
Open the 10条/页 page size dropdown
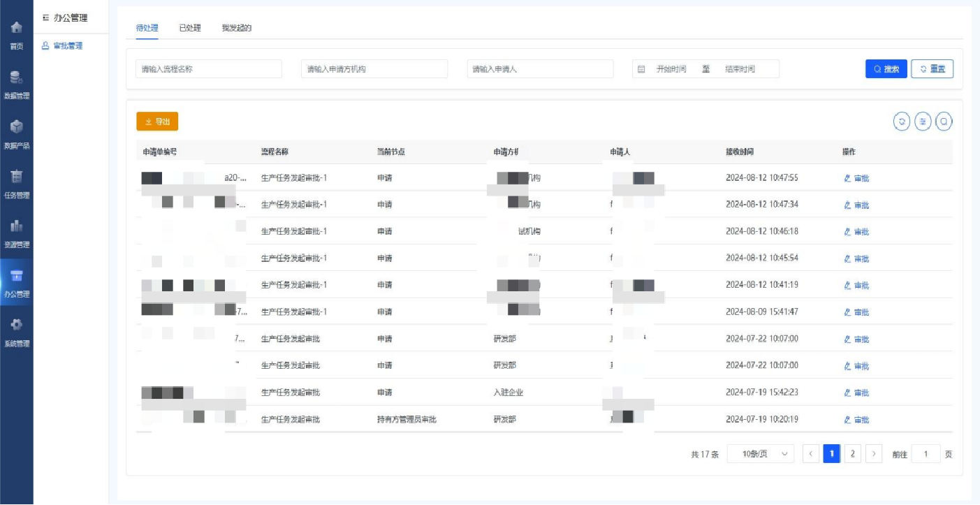pos(760,454)
